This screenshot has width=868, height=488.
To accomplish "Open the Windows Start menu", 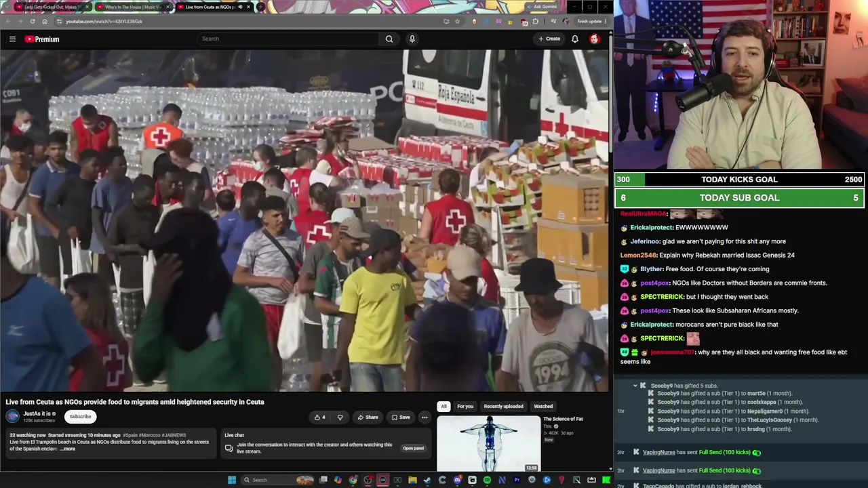I will (x=232, y=480).
